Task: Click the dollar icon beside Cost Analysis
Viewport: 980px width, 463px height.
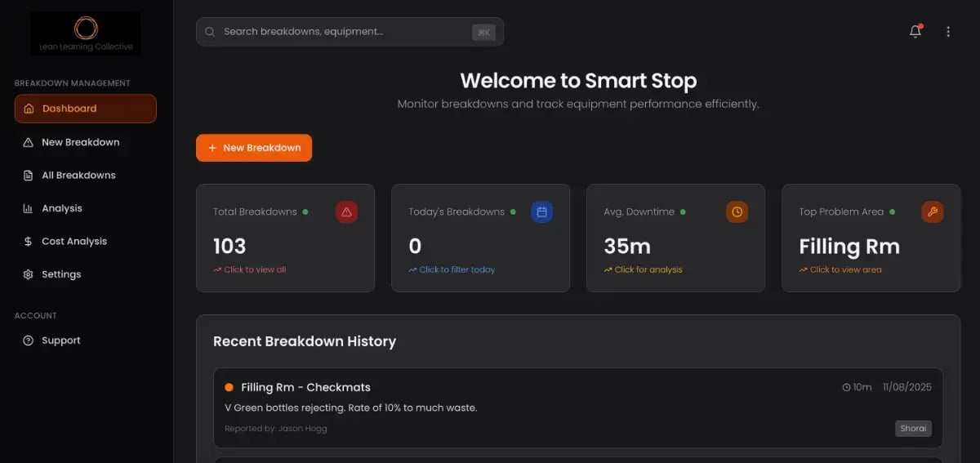Action: [29, 242]
